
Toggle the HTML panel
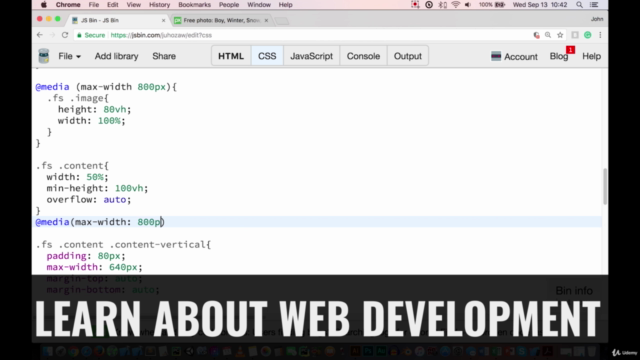(x=231, y=56)
